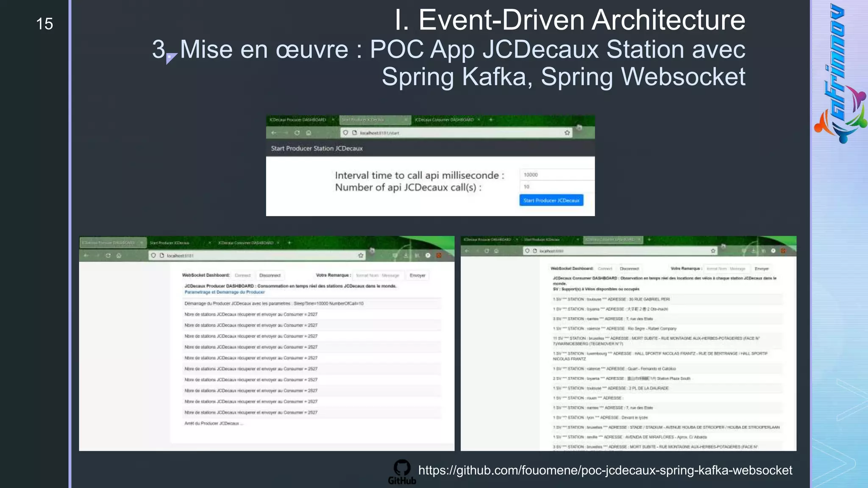Click Disconnect button in Consumer Dashboard

point(629,269)
